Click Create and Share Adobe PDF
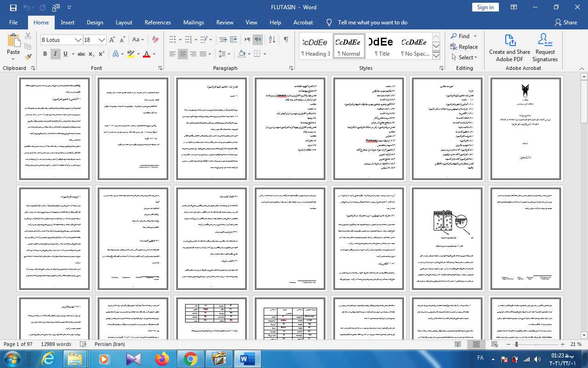The height and width of the screenshot is (368, 588). [509, 48]
